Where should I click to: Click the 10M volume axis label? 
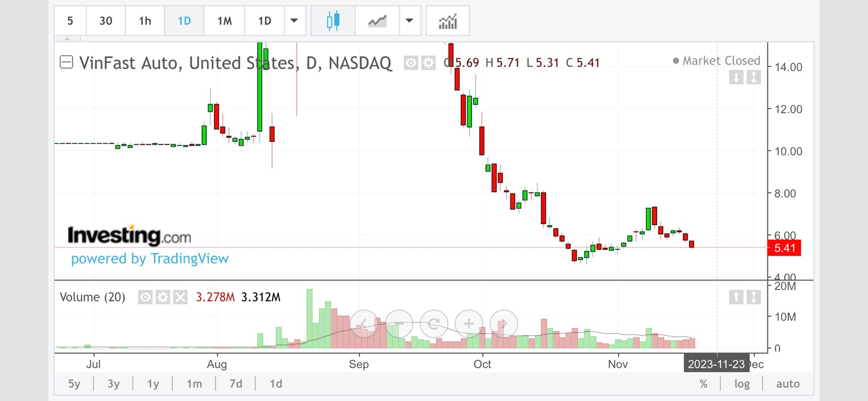tap(785, 317)
